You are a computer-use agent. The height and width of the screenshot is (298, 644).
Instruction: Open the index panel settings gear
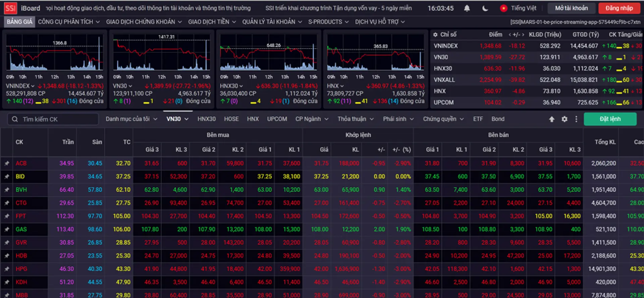tap(435, 35)
